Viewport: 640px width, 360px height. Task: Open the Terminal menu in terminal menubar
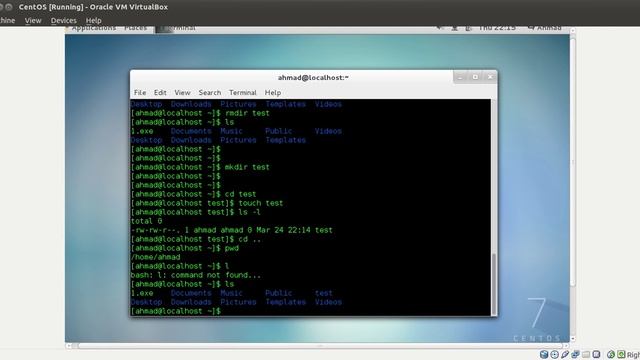pos(243,93)
